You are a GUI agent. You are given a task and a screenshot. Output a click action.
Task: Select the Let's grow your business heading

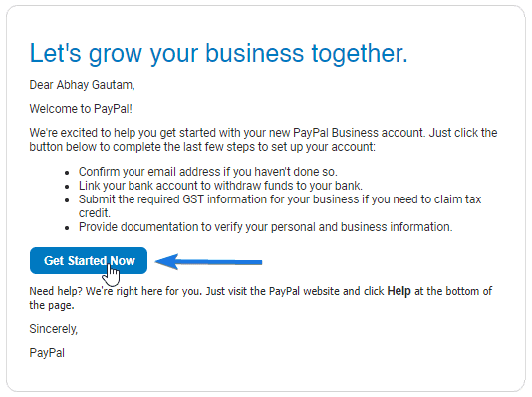tap(218, 54)
